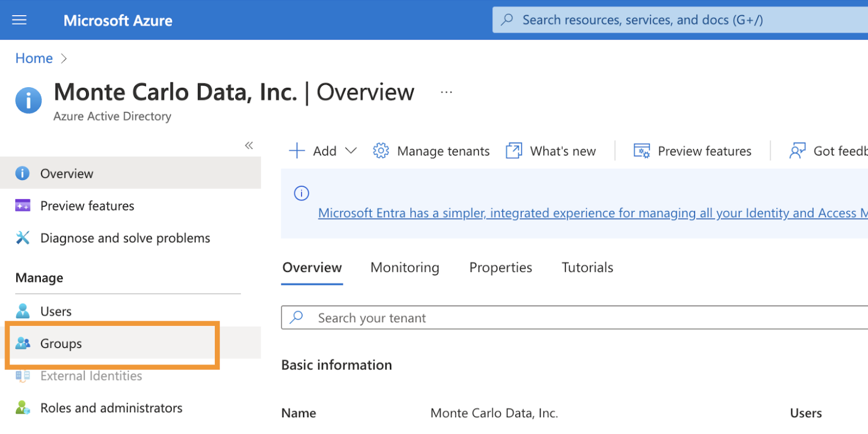868x434 pixels.
Task: Open Groups from the Manage menu
Action: 61,343
